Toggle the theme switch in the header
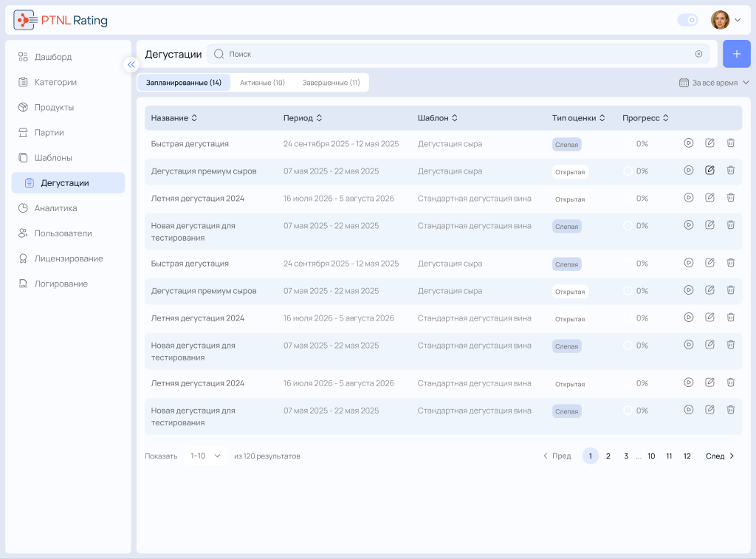Viewport: 756px width, 559px height. click(x=687, y=20)
